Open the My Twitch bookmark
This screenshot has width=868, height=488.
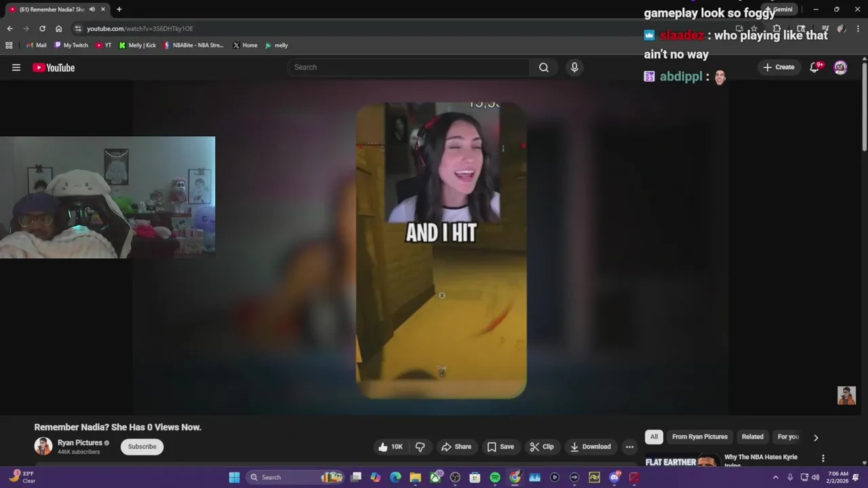tap(71, 45)
